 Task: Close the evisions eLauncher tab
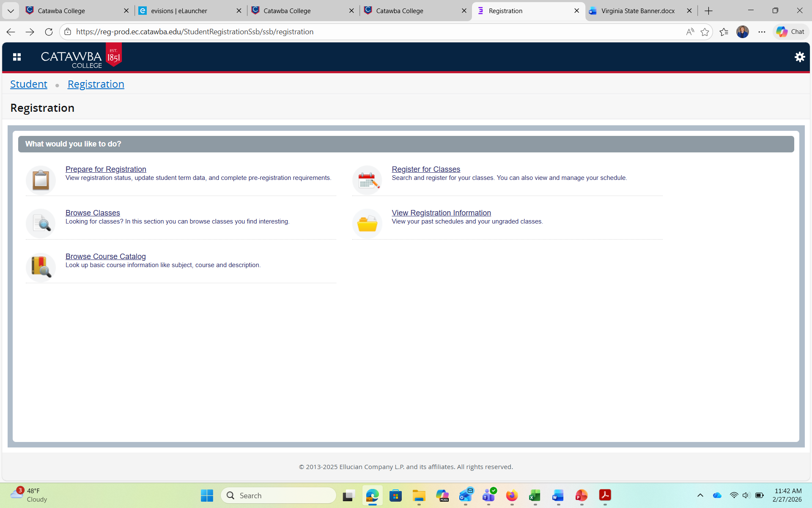pos(239,11)
